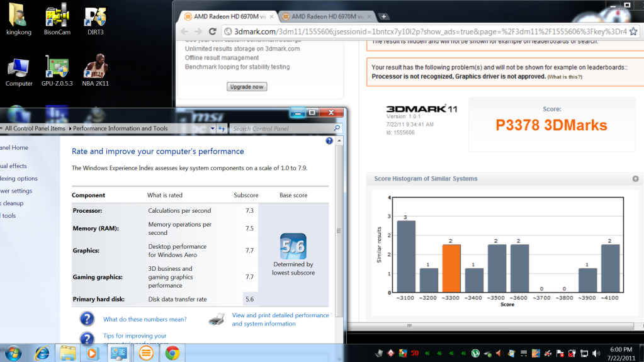Switch to first AMD Radeon HD 6970M tab
Viewport: 644px width, 362px height.
coord(227,16)
